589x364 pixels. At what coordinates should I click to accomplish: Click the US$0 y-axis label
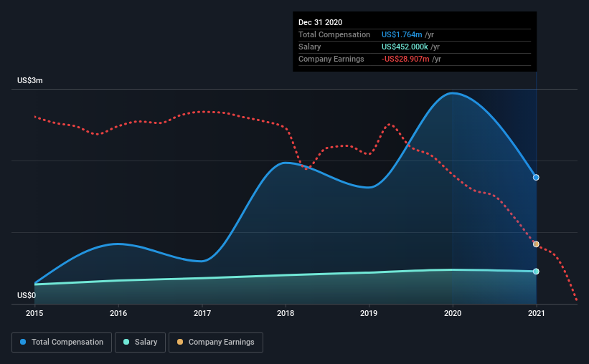click(x=27, y=295)
